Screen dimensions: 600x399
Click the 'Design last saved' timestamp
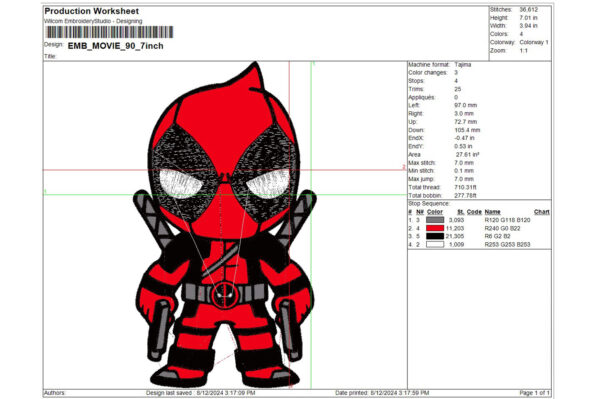coord(201,393)
